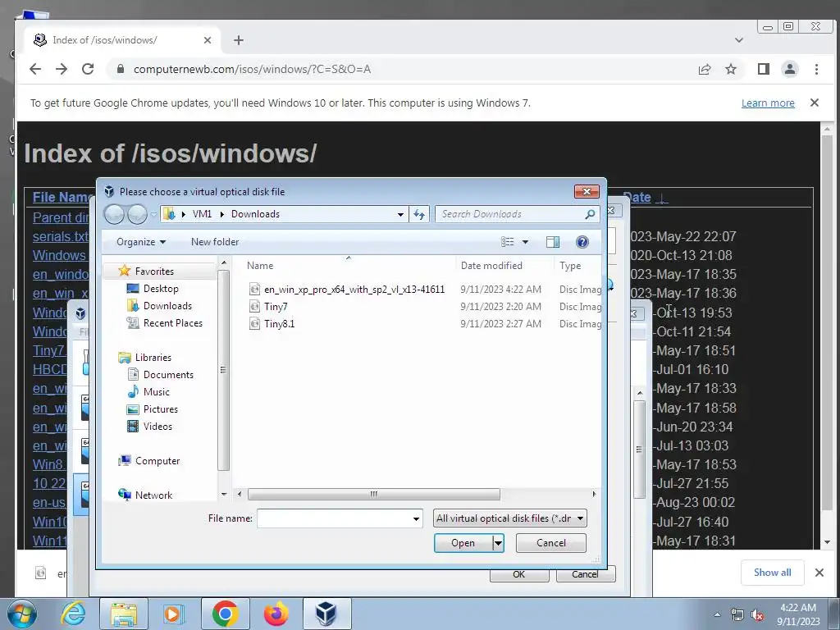Click Cancel in the file dialog

[550, 543]
